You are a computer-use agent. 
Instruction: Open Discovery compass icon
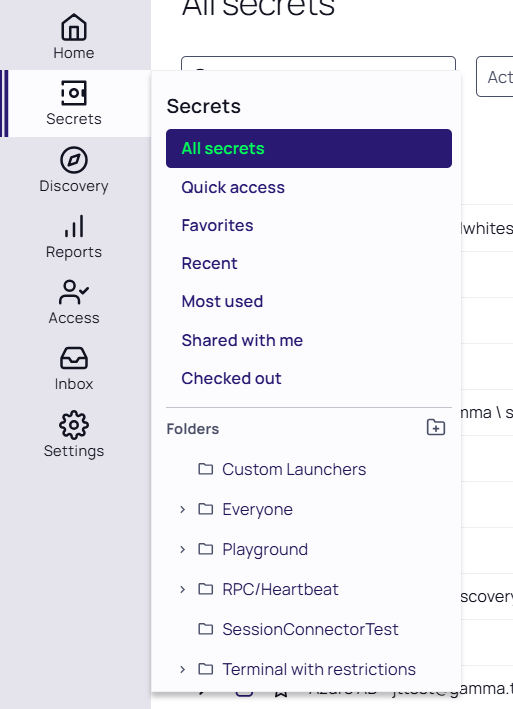tap(74, 160)
